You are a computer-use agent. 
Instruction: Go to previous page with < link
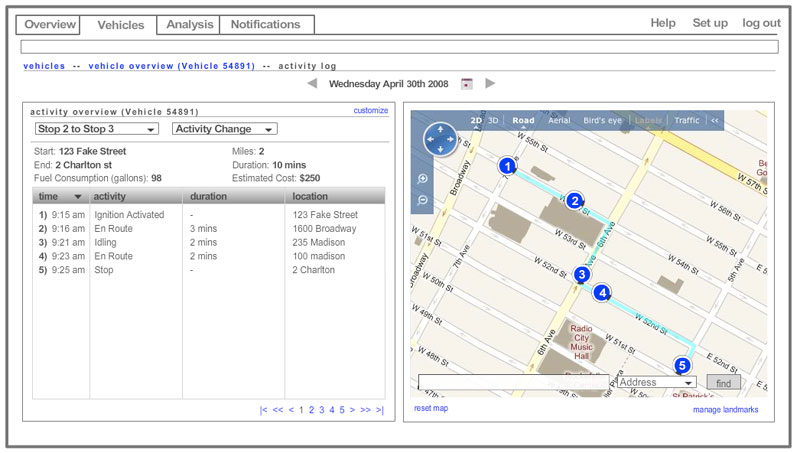(291, 410)
